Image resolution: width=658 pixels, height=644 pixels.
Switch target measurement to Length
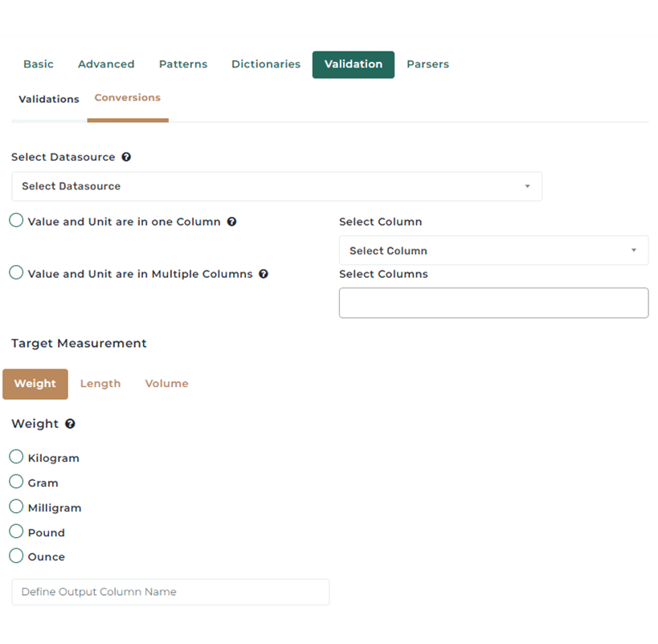(100, 383)
